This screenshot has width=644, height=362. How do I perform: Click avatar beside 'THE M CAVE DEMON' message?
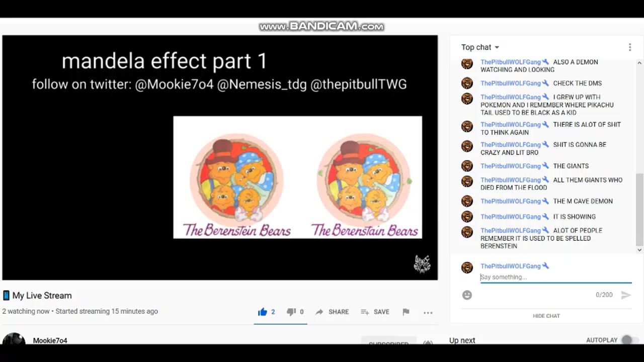pos(467,201)
